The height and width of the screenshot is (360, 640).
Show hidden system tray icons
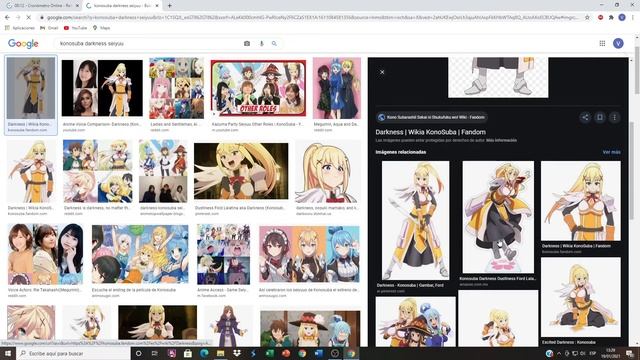pyautogui.click(x=559, y=353)
